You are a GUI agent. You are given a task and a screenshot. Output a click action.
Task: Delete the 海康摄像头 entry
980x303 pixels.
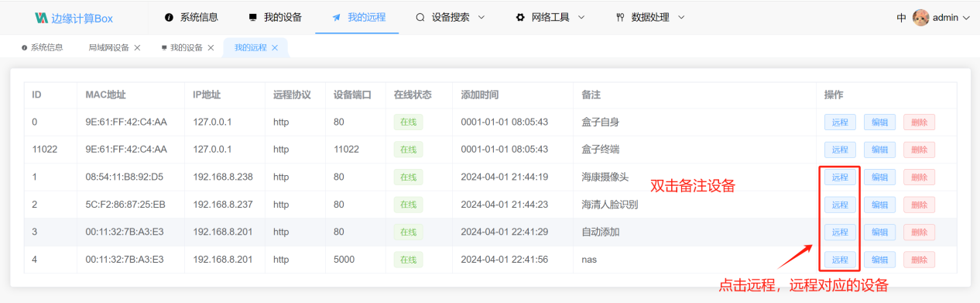click(x=919, y=177)
